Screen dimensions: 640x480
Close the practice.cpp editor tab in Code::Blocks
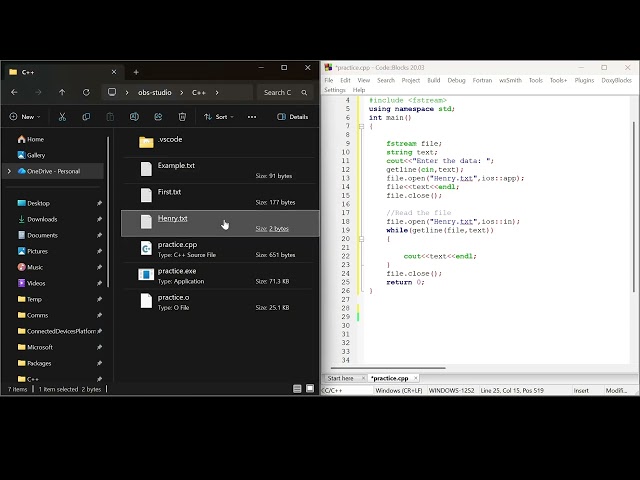point(416,378)
